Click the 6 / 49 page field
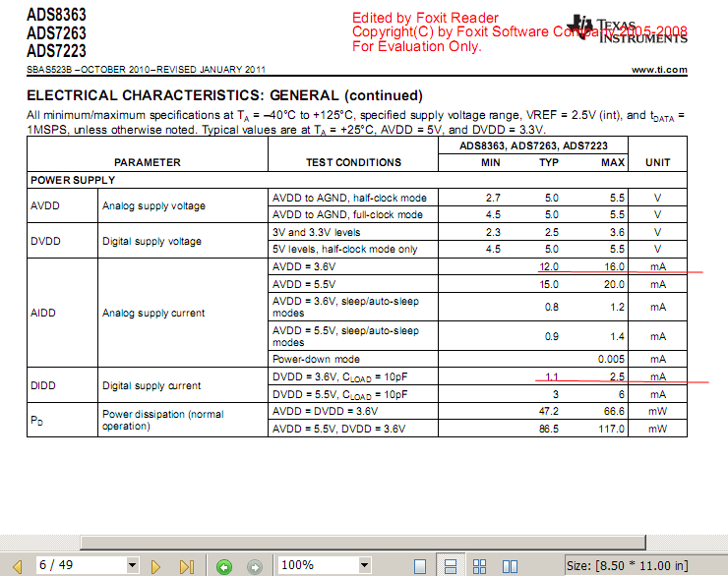The height and width of the screenshot is (576, 728). [82, 565]
